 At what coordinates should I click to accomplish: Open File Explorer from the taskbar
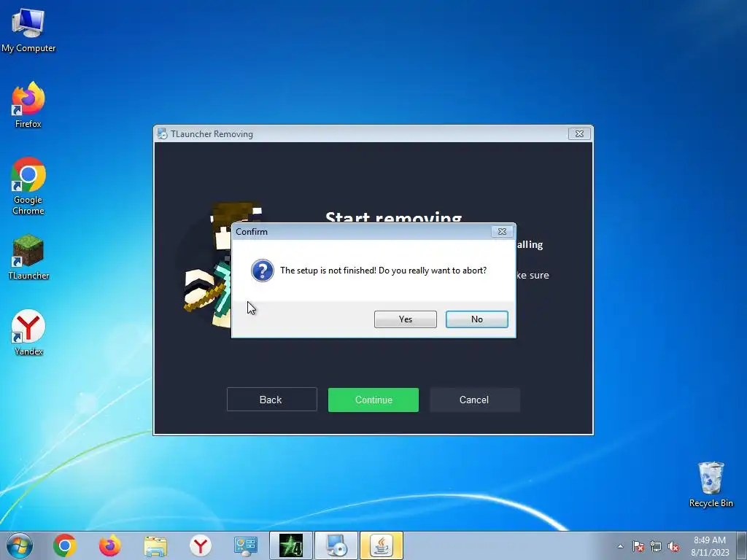coord(155,546)
